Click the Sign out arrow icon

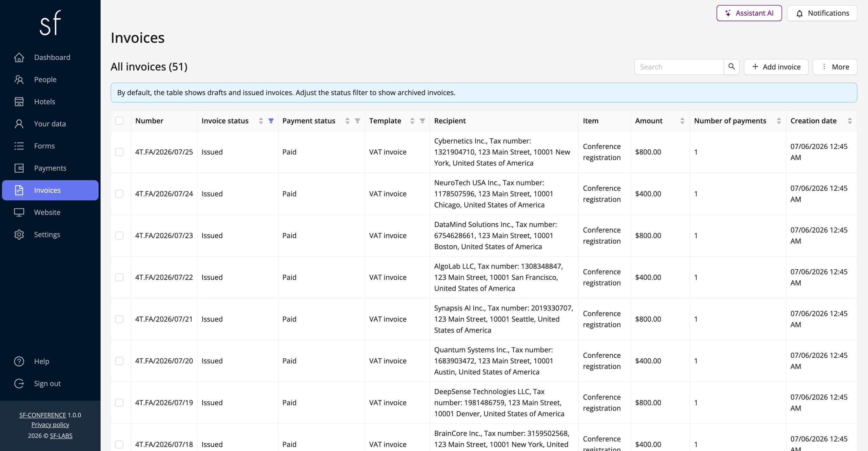click(x=19, y=383)
